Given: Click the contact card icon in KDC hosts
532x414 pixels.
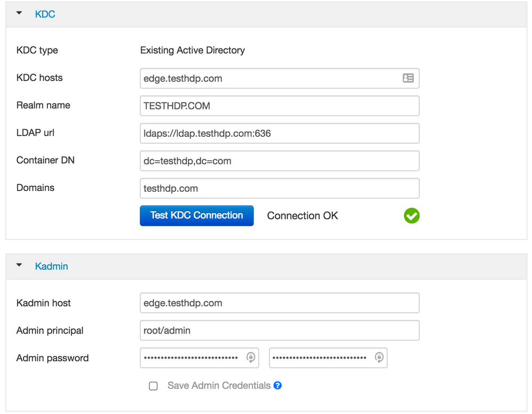Looking at the screenshot, I should coord(408,78).
